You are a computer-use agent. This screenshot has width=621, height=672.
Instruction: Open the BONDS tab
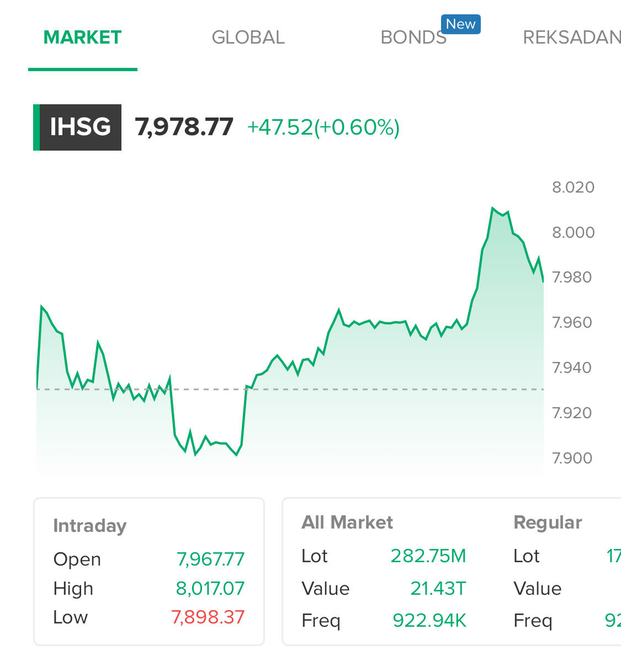point(413,38)
